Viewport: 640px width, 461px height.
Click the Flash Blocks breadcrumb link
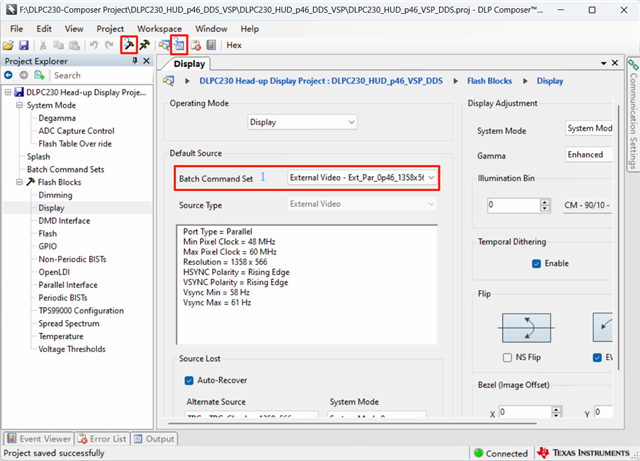click(489, 81)
